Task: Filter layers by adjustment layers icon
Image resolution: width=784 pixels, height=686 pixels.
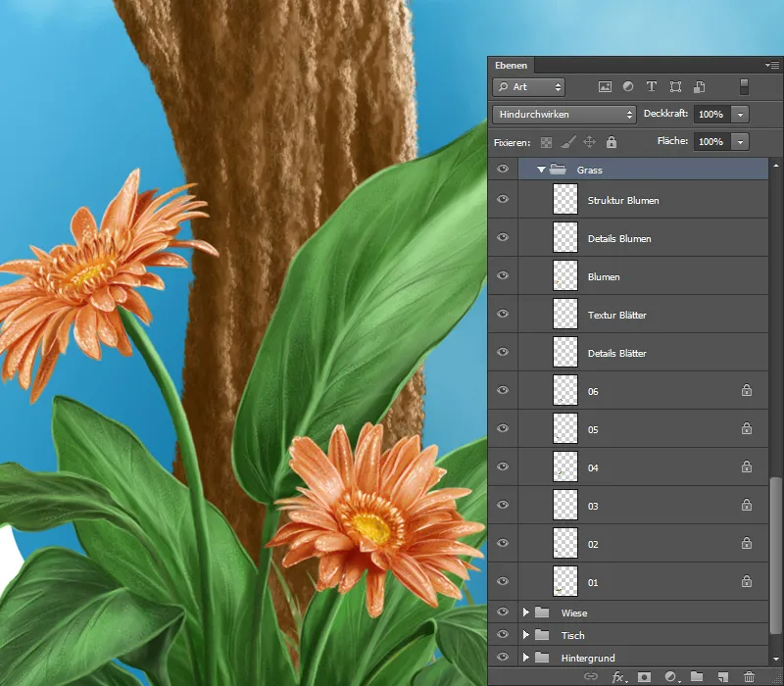Action: [x=628, y=87]
